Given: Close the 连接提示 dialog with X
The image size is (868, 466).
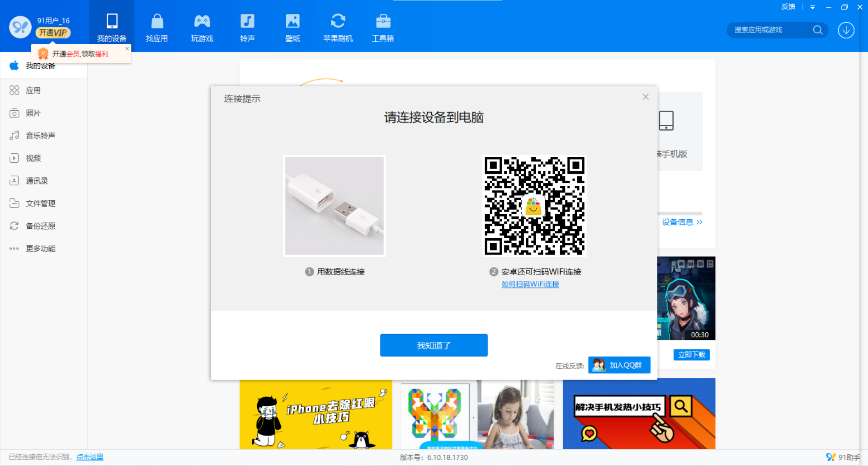Looking at the screenshot, I should point(646,97).
